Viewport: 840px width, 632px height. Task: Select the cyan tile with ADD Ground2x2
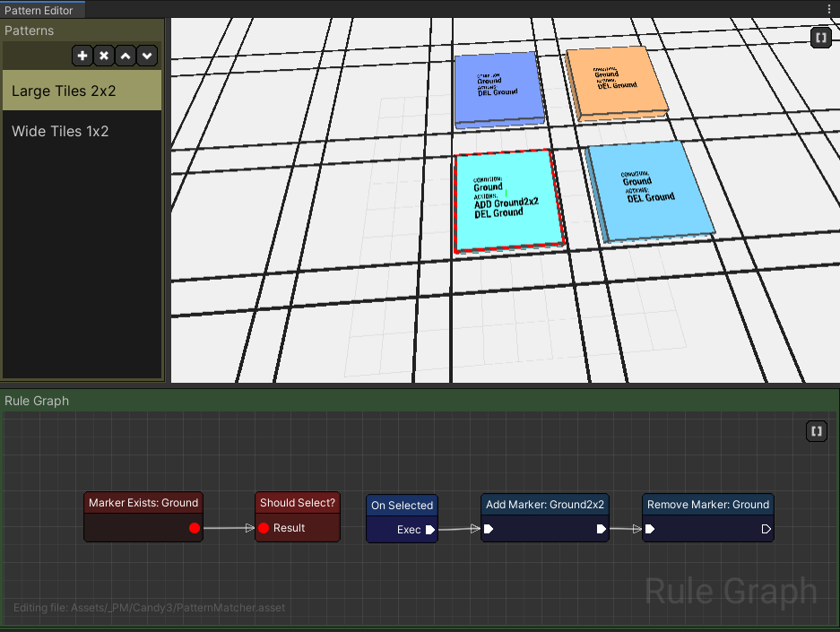tap(508, 201)
